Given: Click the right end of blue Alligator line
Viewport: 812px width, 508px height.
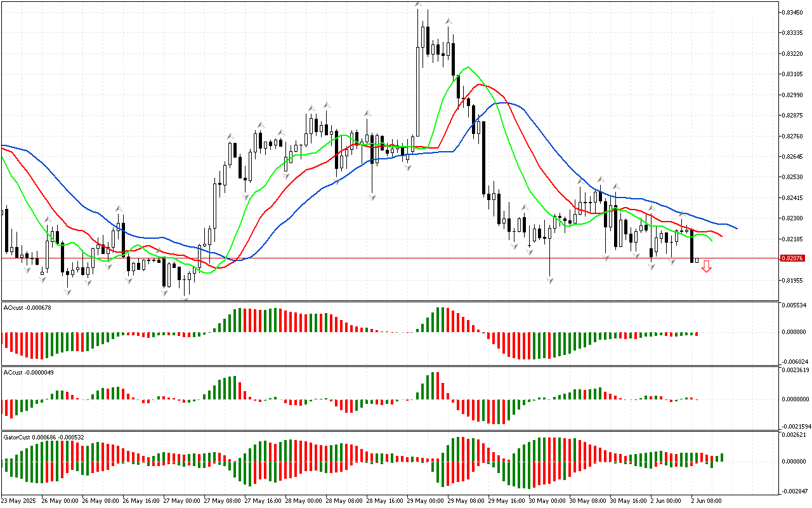Looking at the screenshot, I should 736,228.
